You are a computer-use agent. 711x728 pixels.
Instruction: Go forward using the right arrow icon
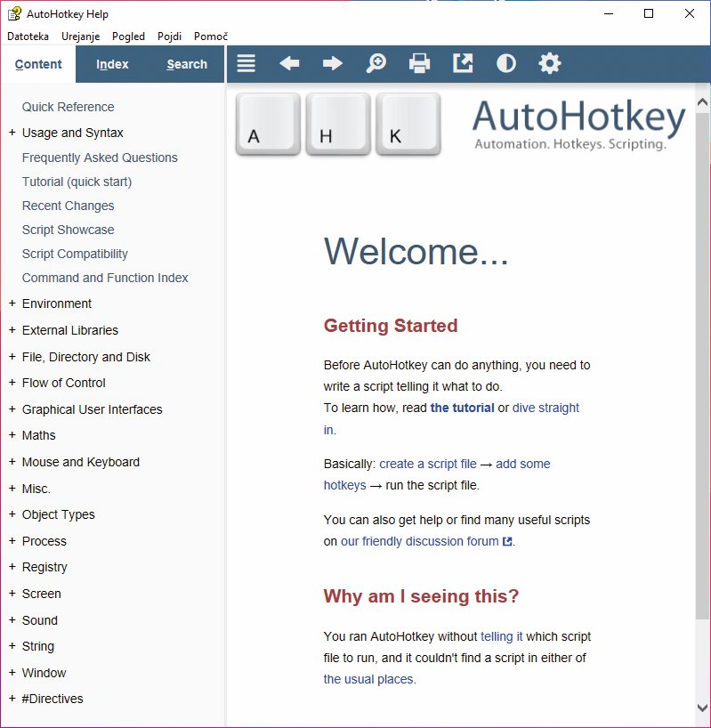point(333,63)
